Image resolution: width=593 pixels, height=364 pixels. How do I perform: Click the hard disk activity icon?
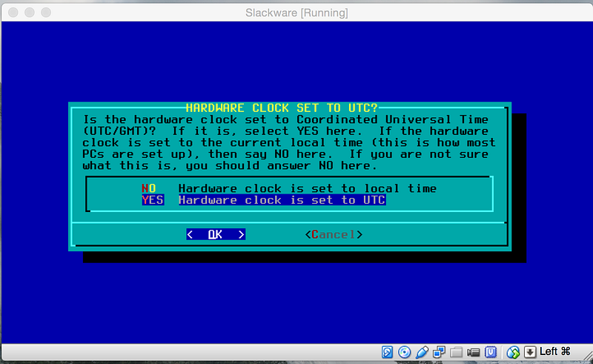point(387,352)
